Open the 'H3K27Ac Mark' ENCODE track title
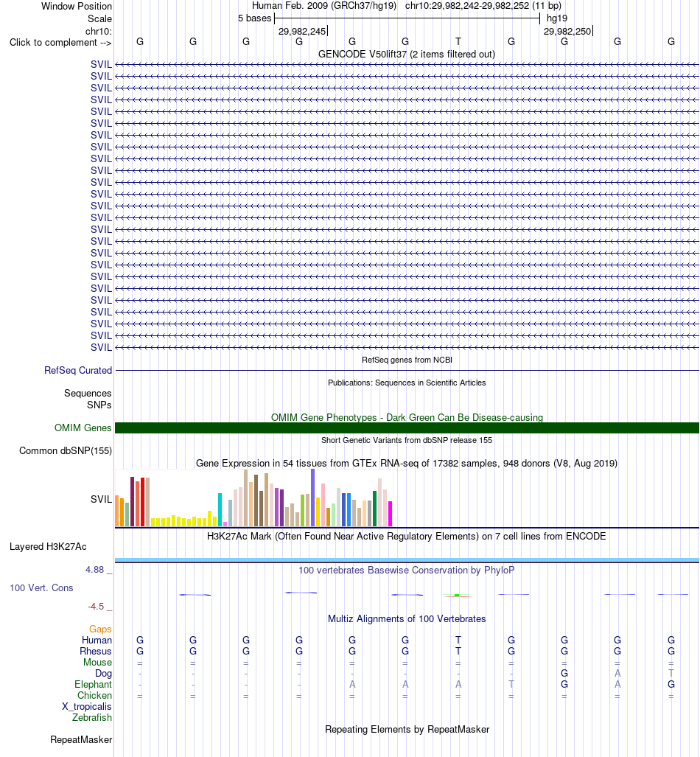The image size is (700, 757). tap(407, 536)
